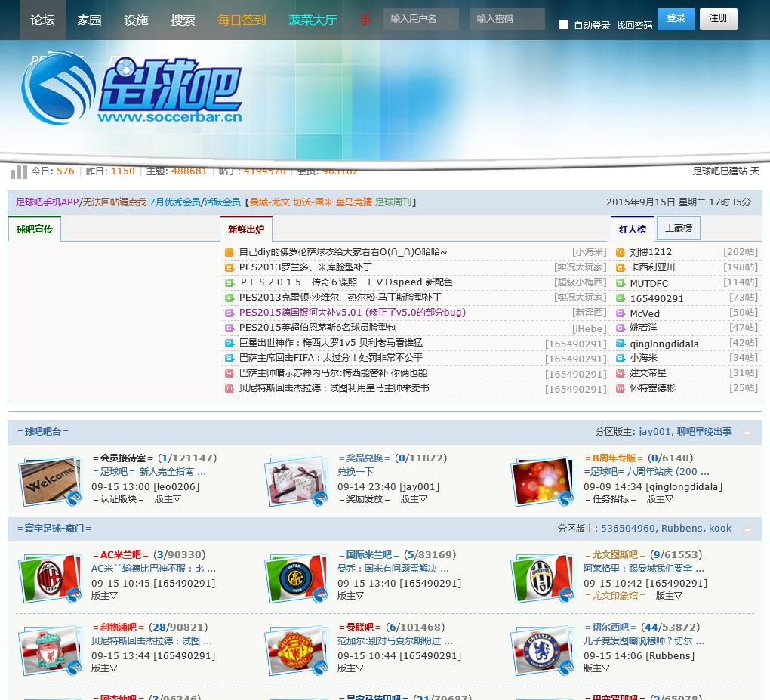The image size is (770, 700).
Task: Open the 会员接待室 forum link
Action: click(123, 458)
